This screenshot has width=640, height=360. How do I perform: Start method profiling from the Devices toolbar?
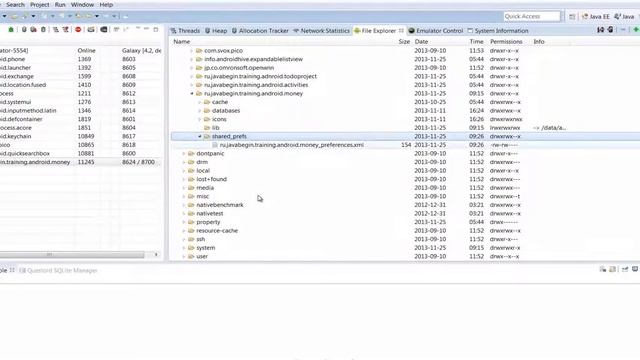pos(65,30)
